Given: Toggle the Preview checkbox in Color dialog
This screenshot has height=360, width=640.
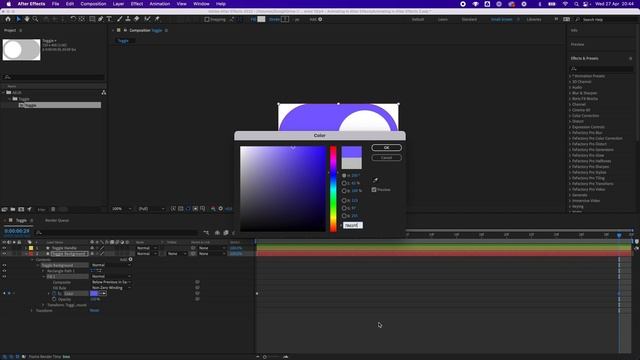Looking at the screenshot, I should (374, 190).
